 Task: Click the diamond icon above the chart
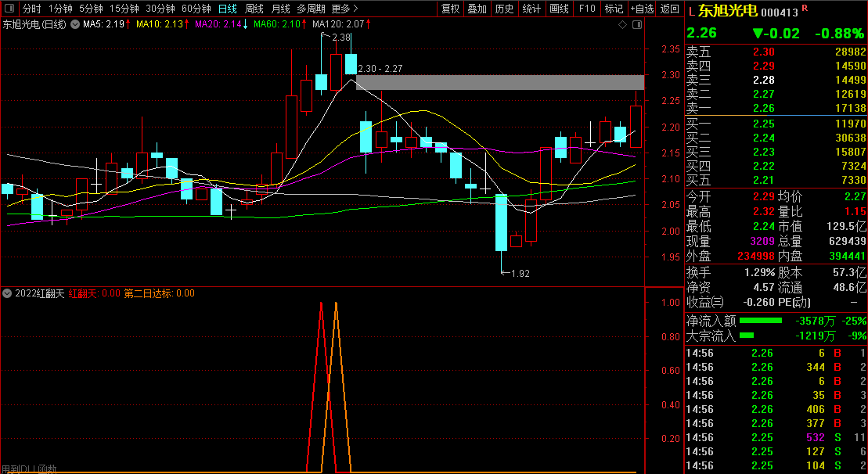623,24
